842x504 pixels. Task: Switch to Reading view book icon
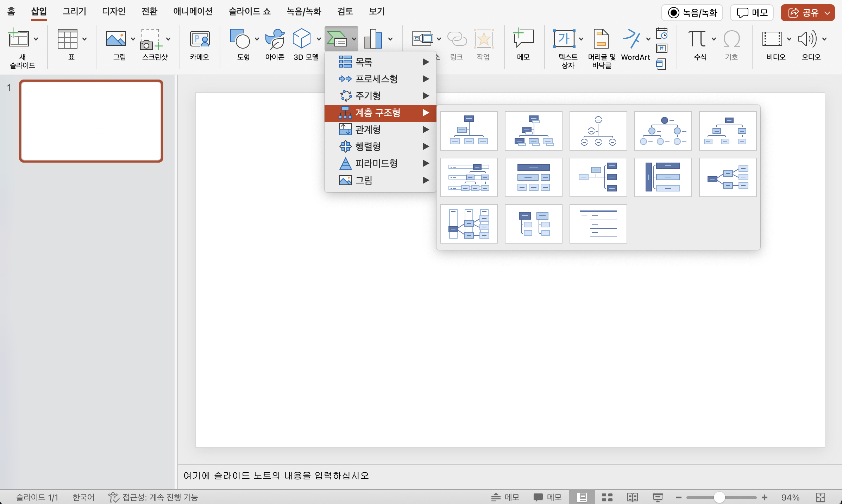pyautogui.click(x=633, y=497)
